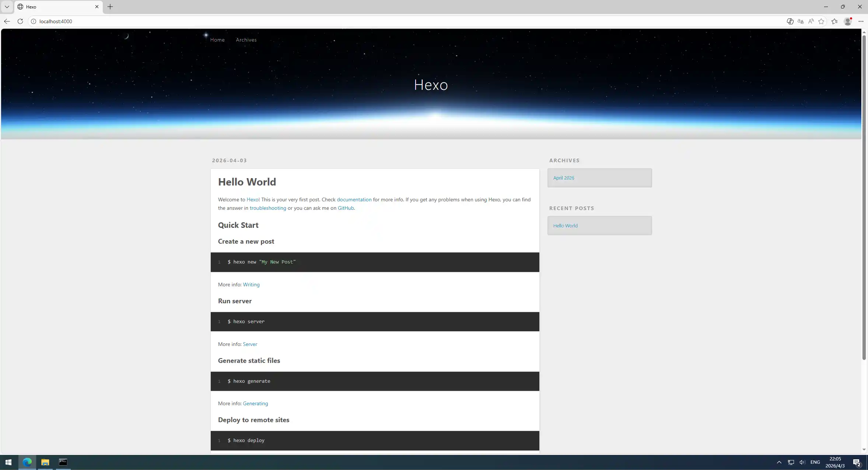Open the Favorites list icon

834,21
